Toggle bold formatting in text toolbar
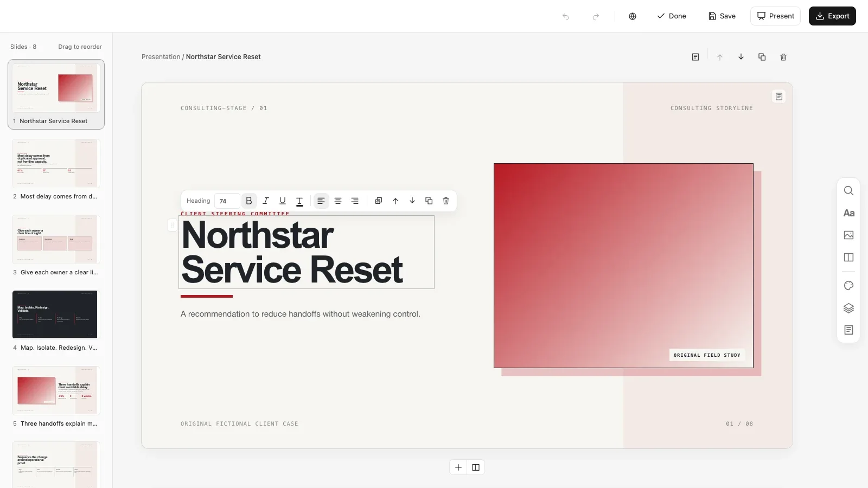The height and width of the screenshot is (488, 868). (x=249, y=201)
